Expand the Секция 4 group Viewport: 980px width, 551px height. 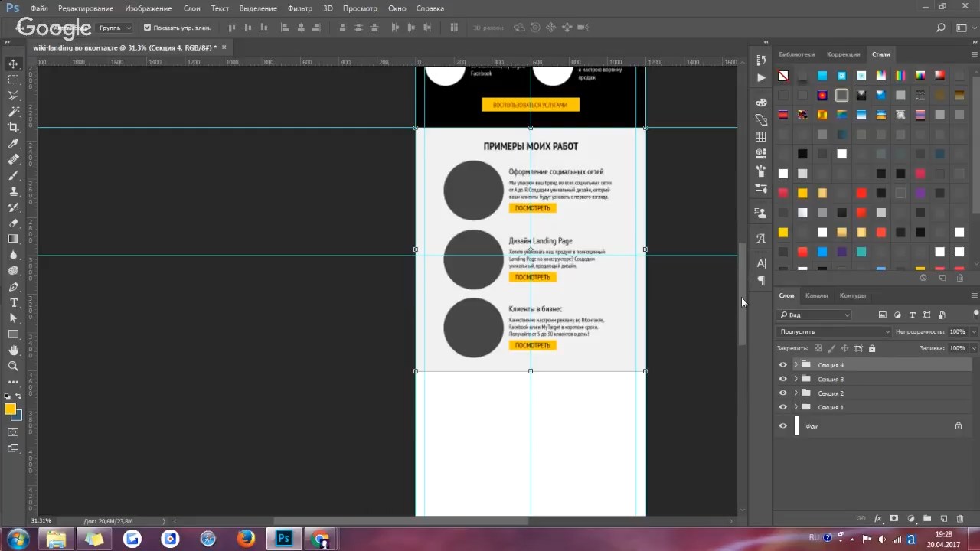coord(795,365)
